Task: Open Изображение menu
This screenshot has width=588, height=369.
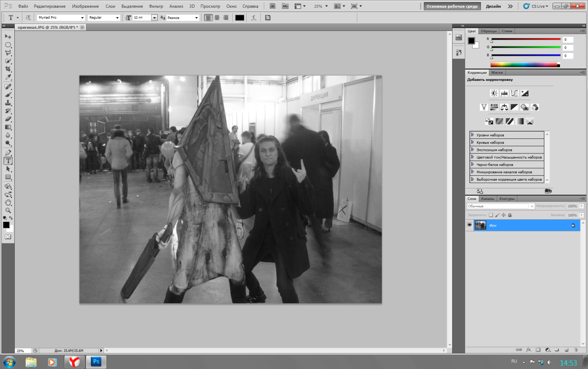Action: click(x=85, y=6)
